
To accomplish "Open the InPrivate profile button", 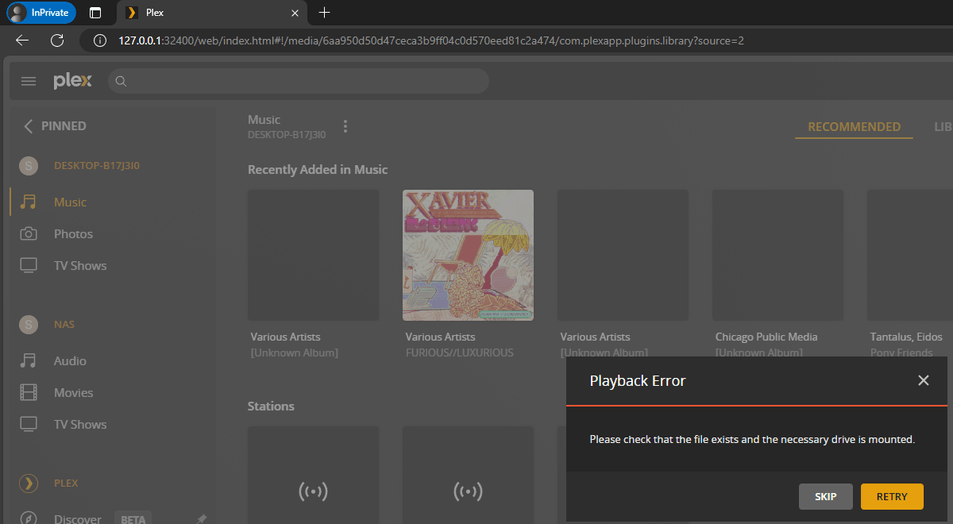I will 41,13.
